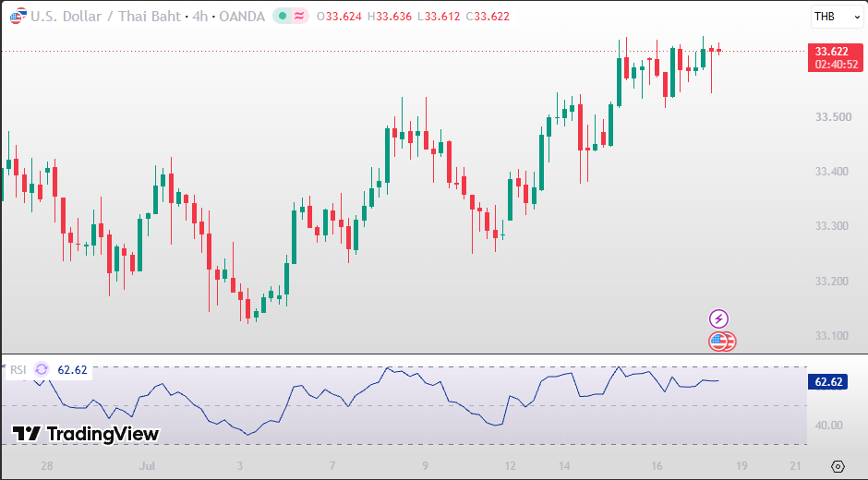Click the 3 date axis label
Viewport: 868px width, 480px height.
click(240, 465)
